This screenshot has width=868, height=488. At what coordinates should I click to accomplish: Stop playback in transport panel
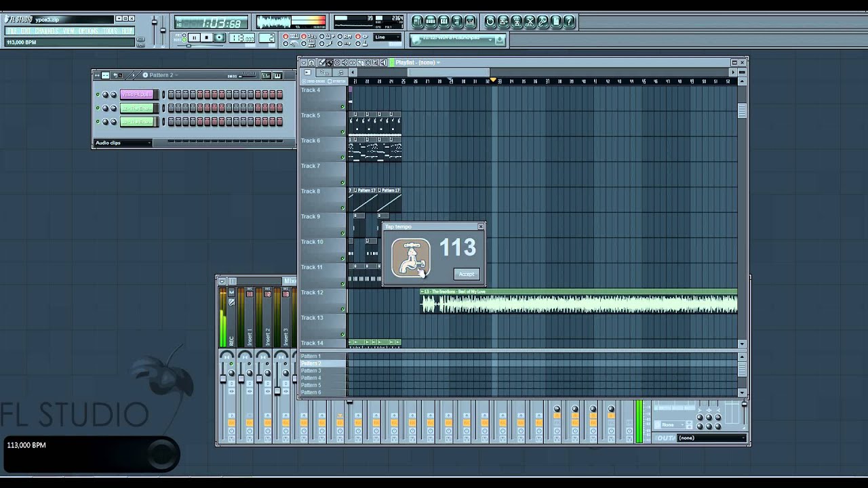[206, 37]
